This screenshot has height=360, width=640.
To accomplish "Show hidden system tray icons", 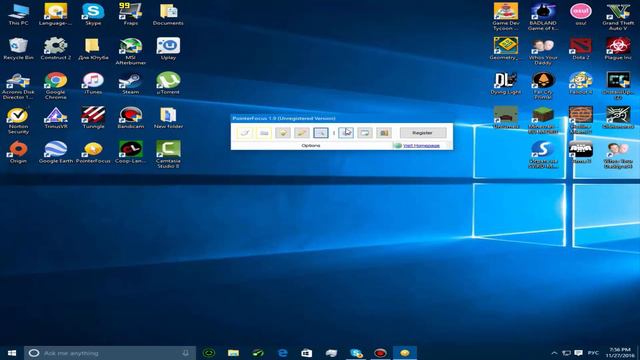I will pyautogui.click(x=554, y=353).
